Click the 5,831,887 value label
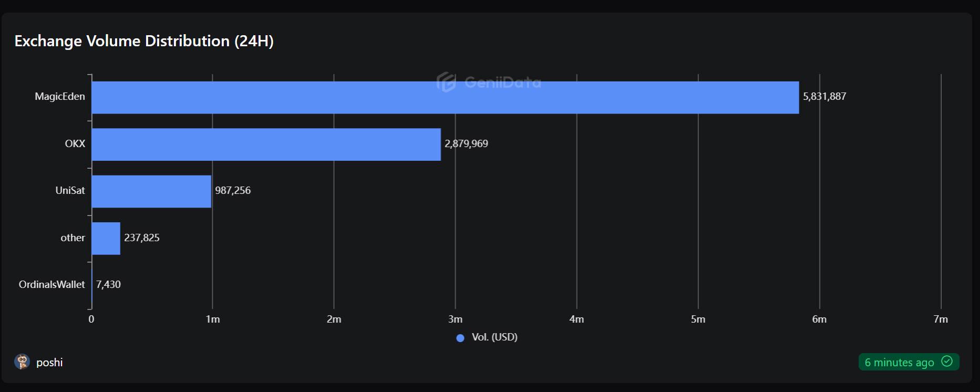Viewport: 980px width, 392px height. pyautogui.click(x=824, y=96)
